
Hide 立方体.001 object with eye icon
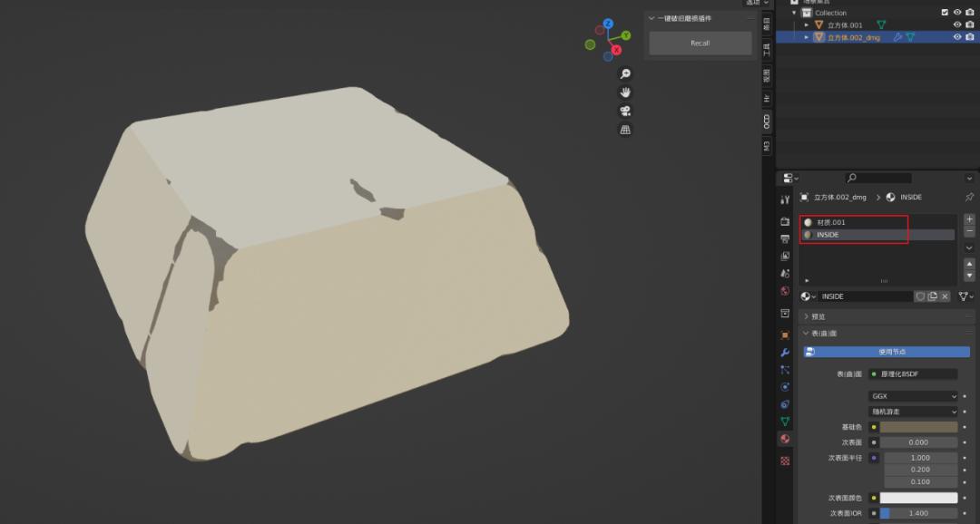pyautogui.click(x=956, y=25)
